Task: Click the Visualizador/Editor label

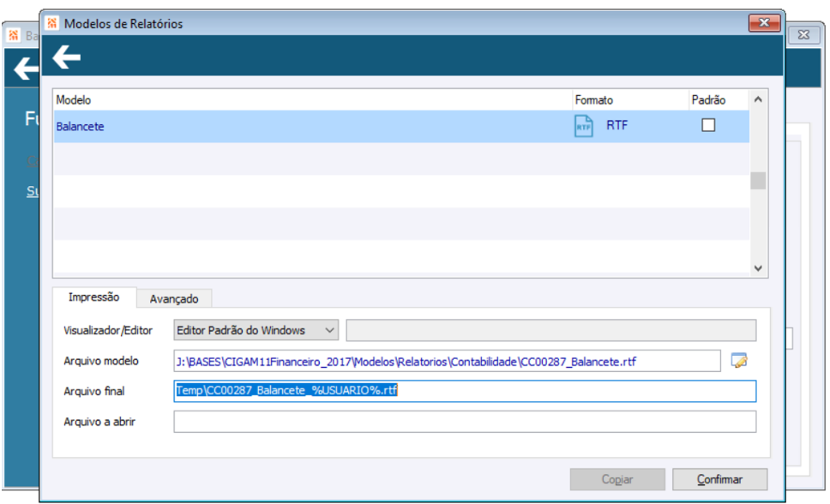Action: click(108, 330)
